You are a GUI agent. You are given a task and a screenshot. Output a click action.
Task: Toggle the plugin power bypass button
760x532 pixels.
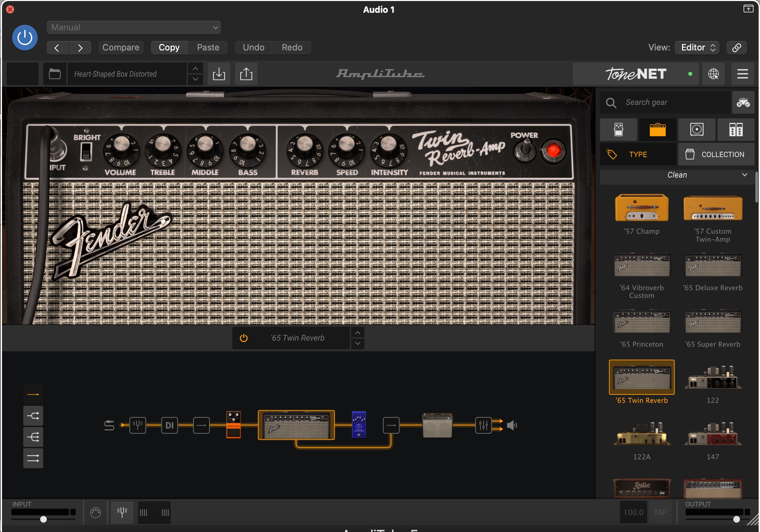(25, 38)
